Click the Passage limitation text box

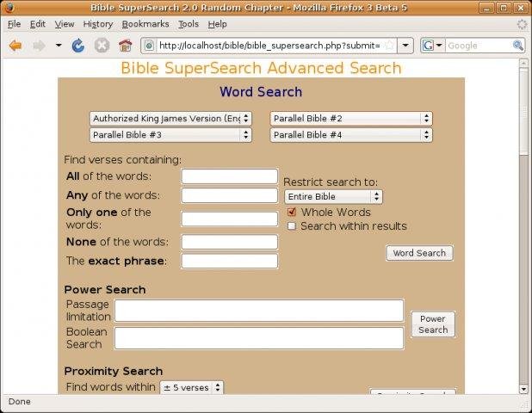(259, 311)
